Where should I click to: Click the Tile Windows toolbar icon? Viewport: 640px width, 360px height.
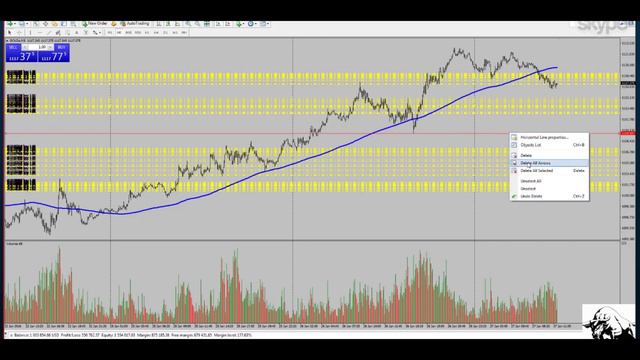207,24
